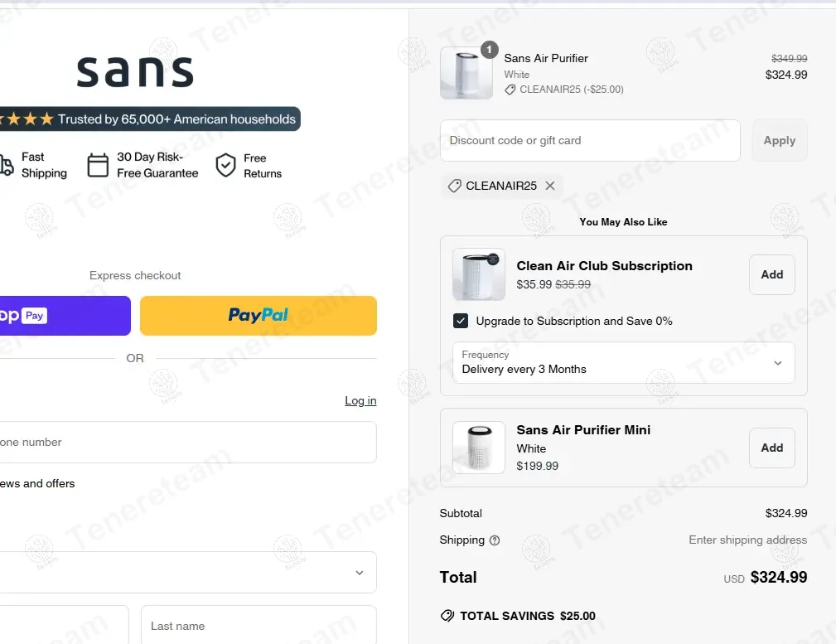Apply the discount code
Screen dimensions: 836x644
pos(779,141)
